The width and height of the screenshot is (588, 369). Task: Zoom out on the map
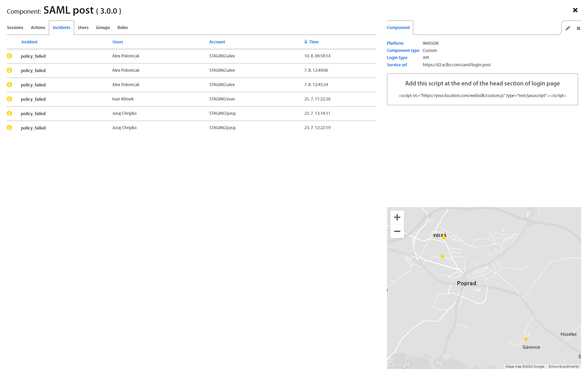click(x=397, y=231)
